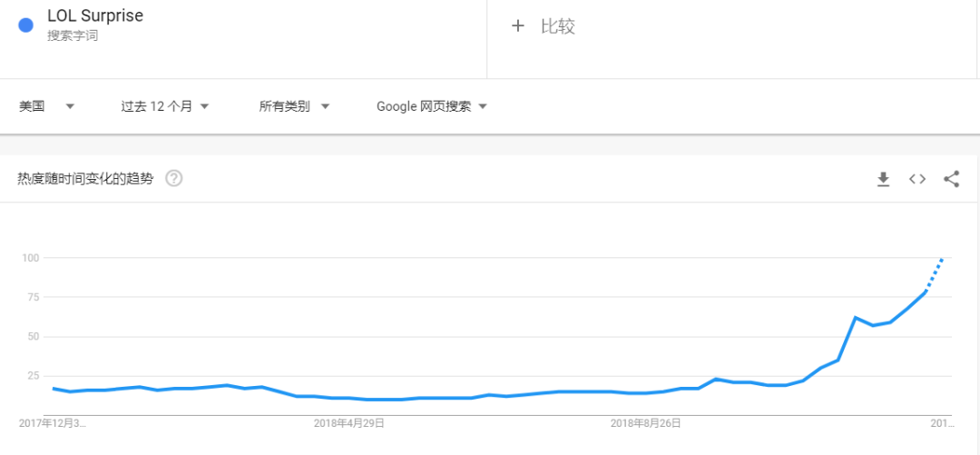Click the blue dot for LOL Surprise
The image size is (980, 455).
click(x=25, y=25)
